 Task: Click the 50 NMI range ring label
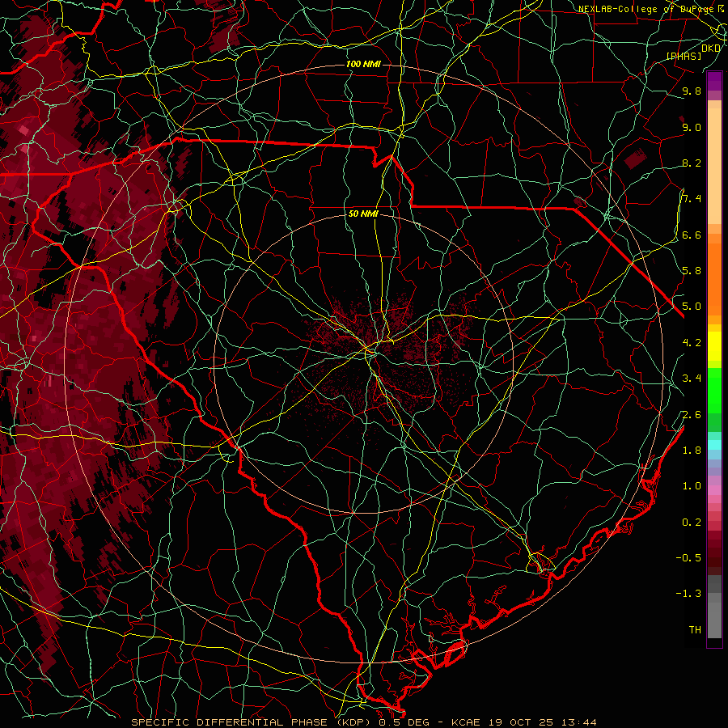[x=363, y=214]
